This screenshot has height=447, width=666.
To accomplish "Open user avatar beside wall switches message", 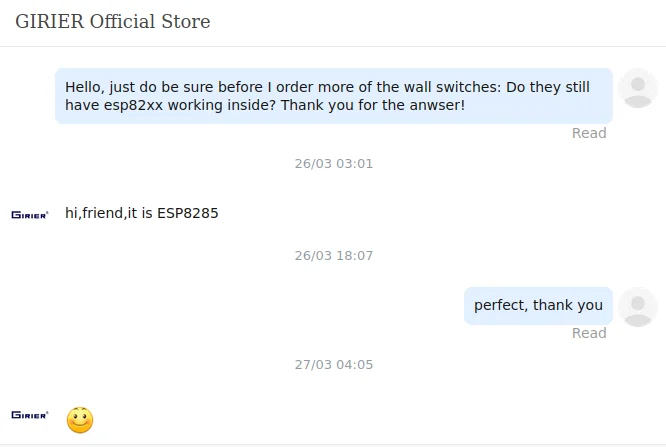I will (637, 88).
